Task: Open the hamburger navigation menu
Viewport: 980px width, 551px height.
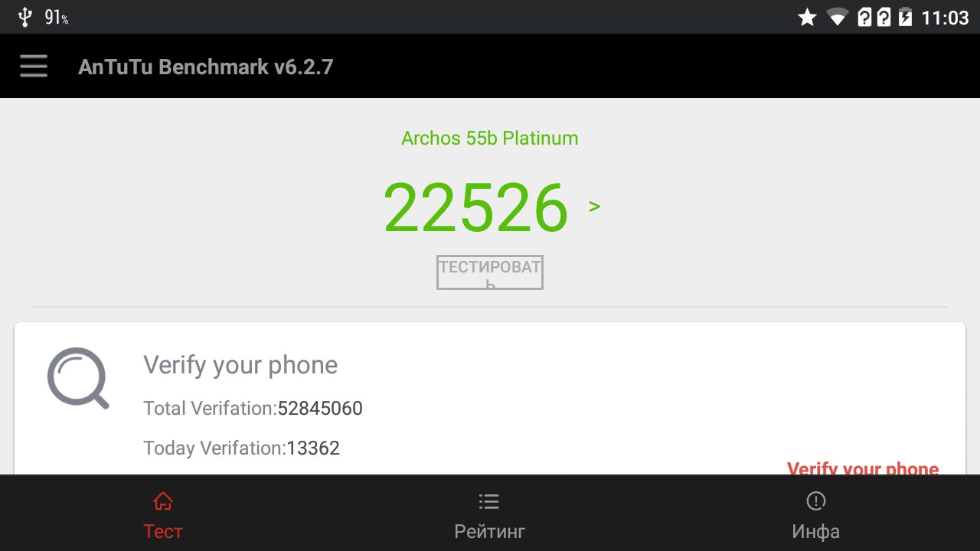Action: pos(34,67)
